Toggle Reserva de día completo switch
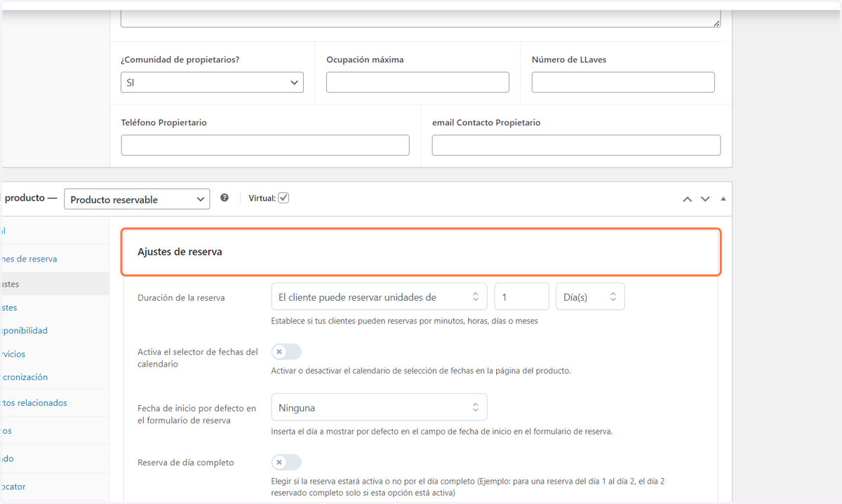This screenshot has width=842, height=504. (286, 463)
